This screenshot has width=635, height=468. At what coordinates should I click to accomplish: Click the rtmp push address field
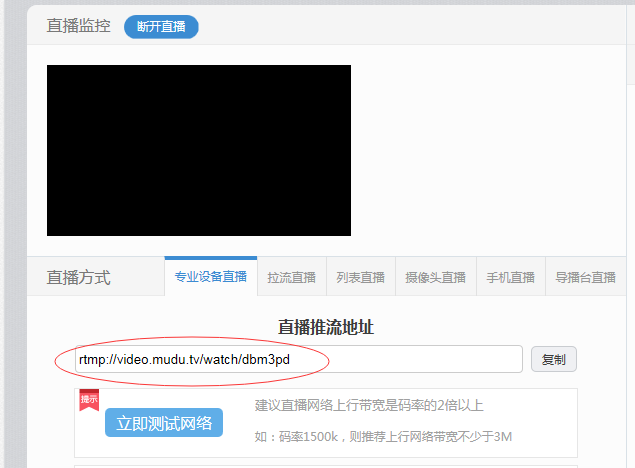tap(299, 359)
